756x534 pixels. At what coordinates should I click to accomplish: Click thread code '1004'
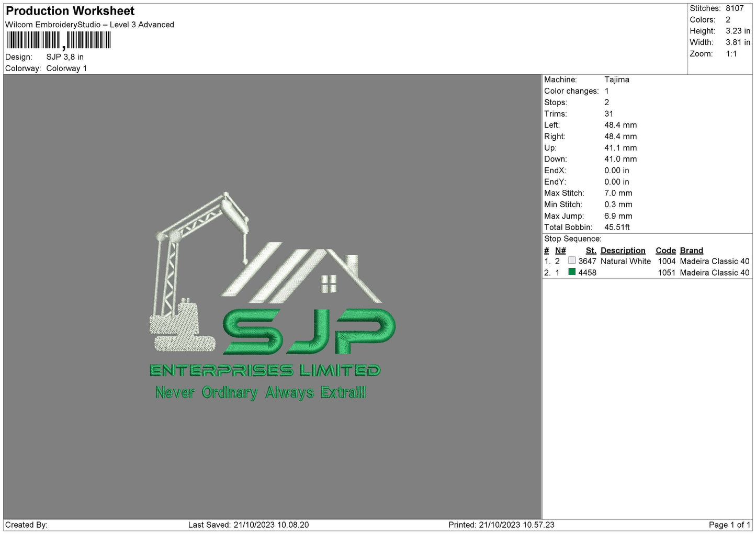tap(667, 261)
